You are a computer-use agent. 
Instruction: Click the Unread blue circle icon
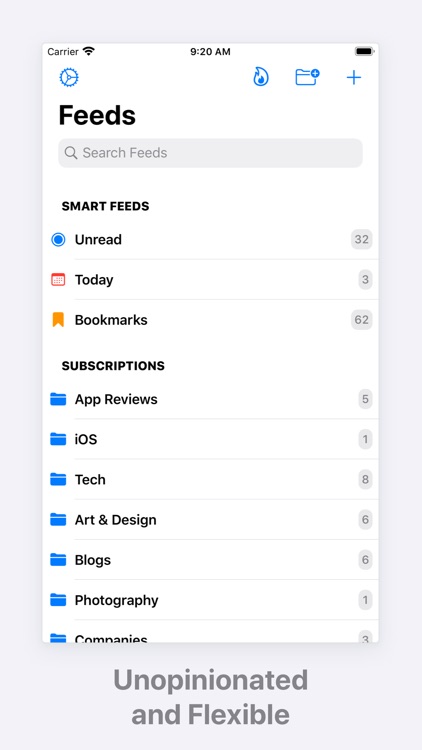58,240
